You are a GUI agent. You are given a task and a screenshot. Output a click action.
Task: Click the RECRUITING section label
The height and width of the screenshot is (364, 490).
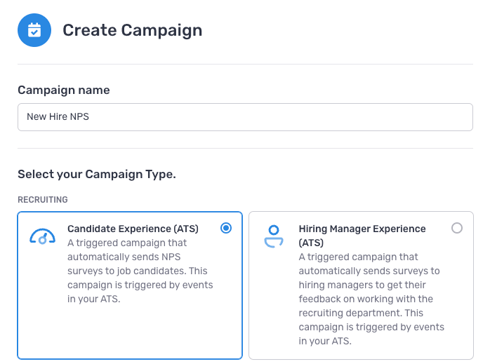43,199
